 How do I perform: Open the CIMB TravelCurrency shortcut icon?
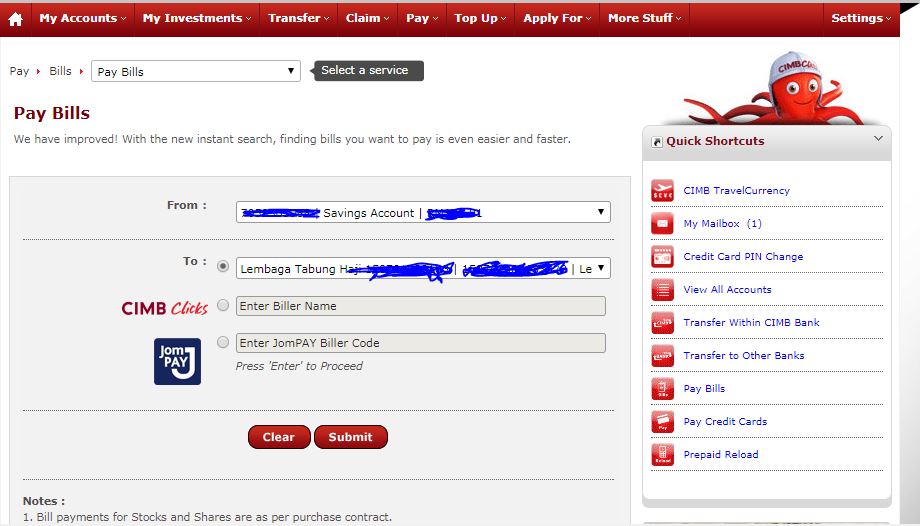point(662,191)
